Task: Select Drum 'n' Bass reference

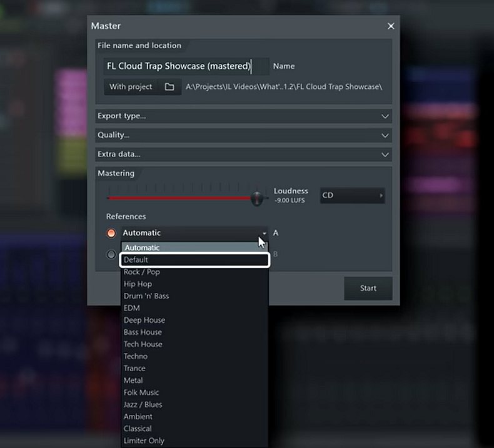Action: [x=194, y=296]
